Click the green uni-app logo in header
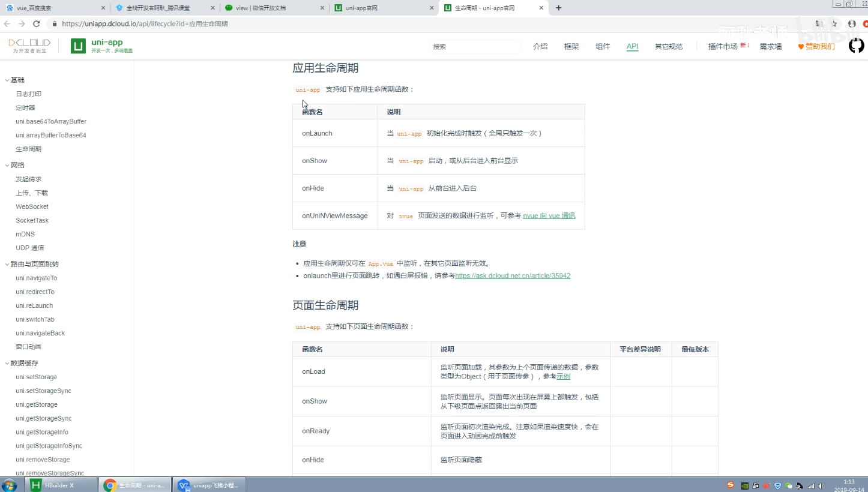Viewport: 868px width, 492px height. point(78,46)
